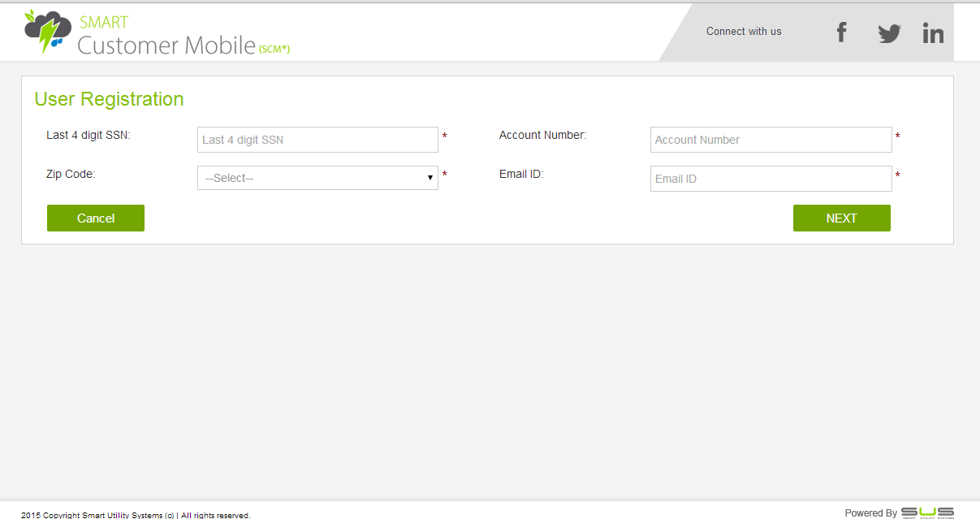Click into the Account Number field

tap(771, 140)
